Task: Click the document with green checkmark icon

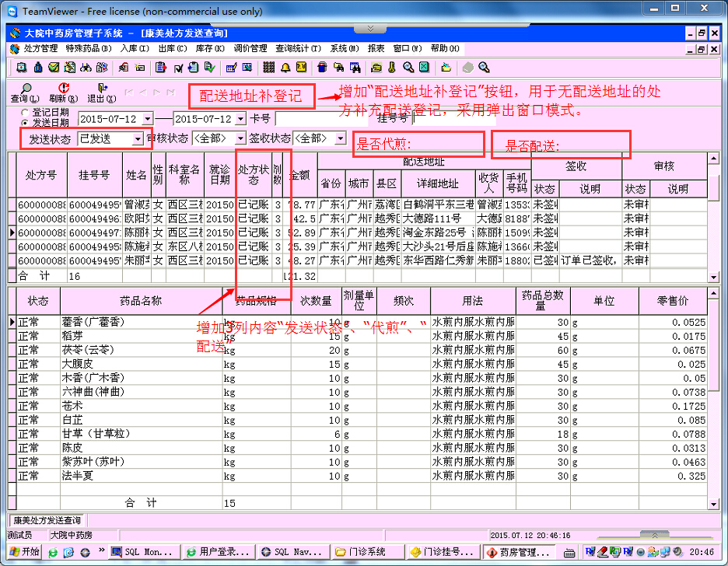Action: 210,68
